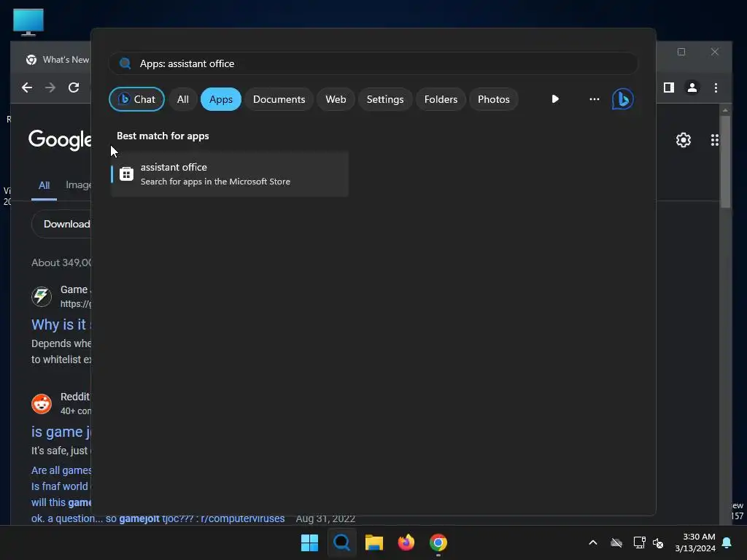This screenshot has height=560, width=747.
Task: Open the 'Is fnaf world' Reddit sublink
Action: pyautogui.click(x=61, y=486)
